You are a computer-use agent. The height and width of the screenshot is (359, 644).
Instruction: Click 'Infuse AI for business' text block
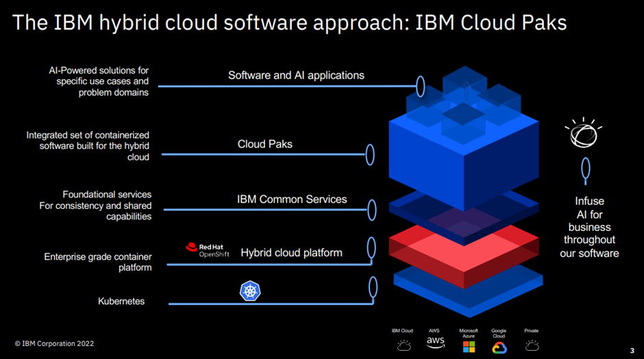[x=589, y=227]
